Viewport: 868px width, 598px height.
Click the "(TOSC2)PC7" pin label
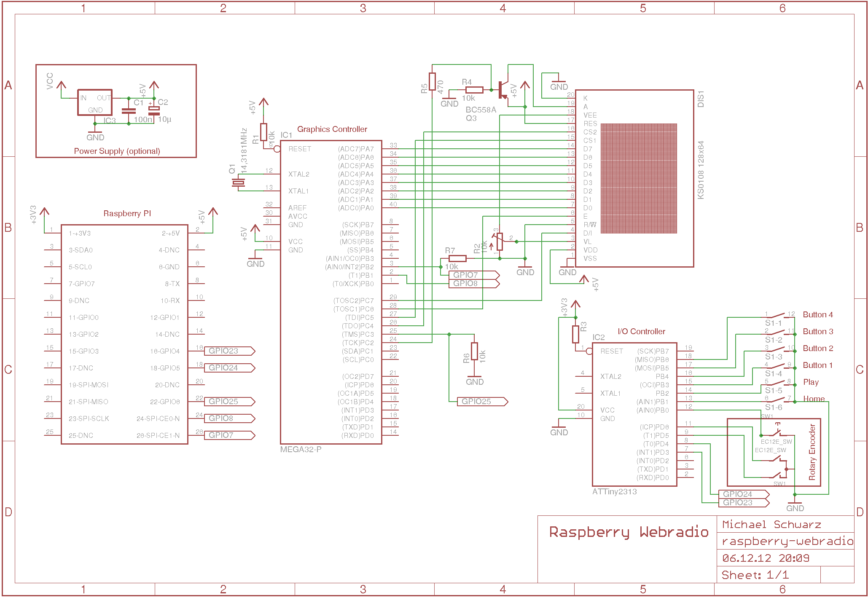tap(354, 301)
